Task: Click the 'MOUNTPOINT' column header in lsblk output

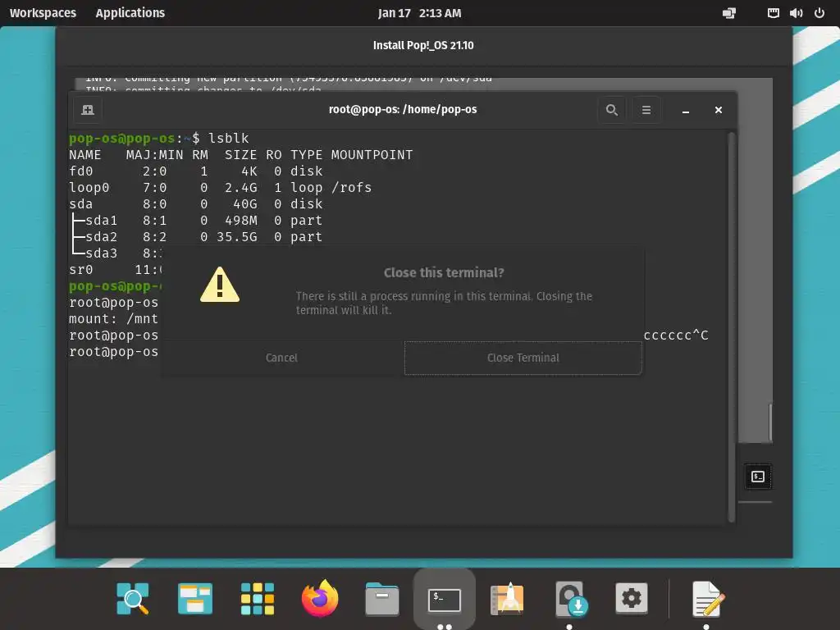Action: (372, 155)
